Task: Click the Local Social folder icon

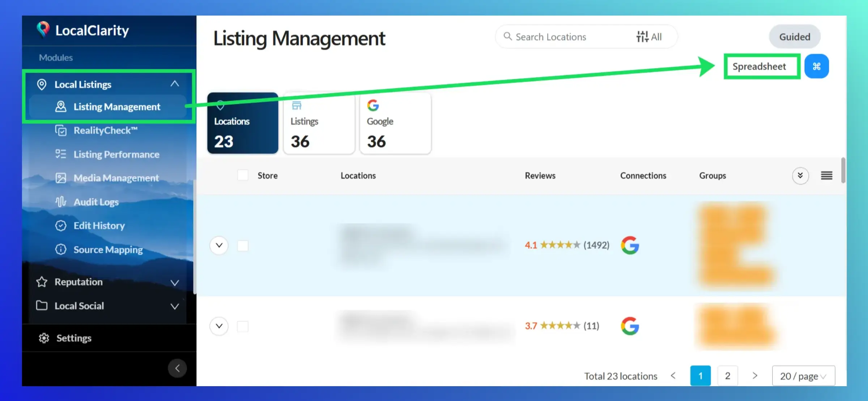Action: 42,306
